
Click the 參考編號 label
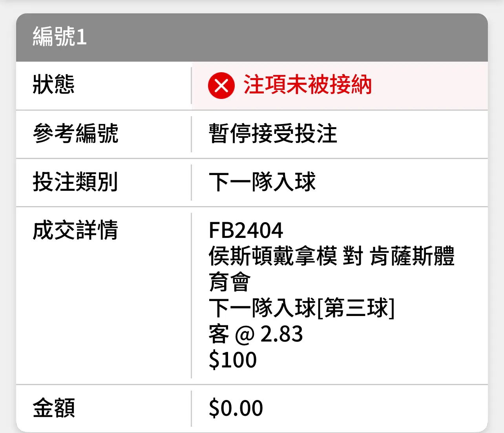75,133
